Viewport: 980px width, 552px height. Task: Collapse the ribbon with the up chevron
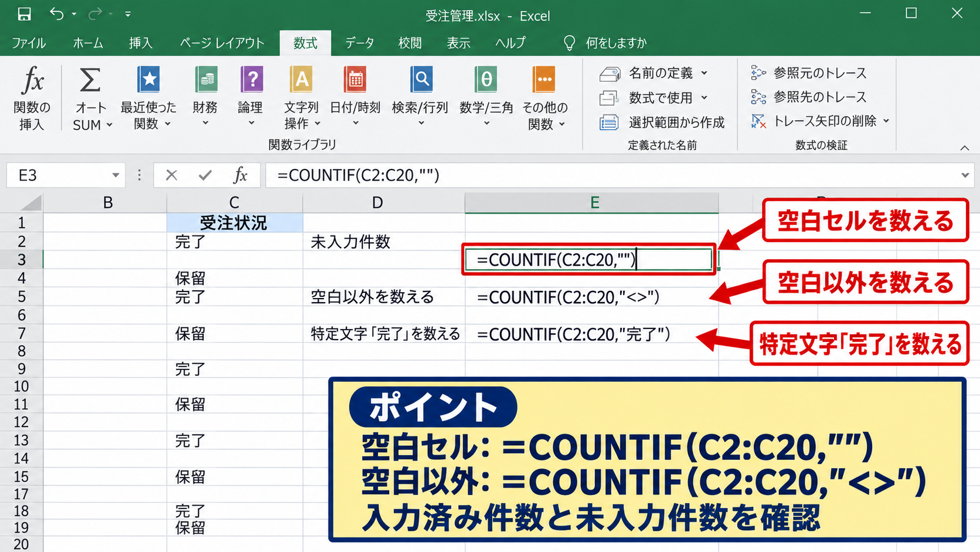click(965, 148)
